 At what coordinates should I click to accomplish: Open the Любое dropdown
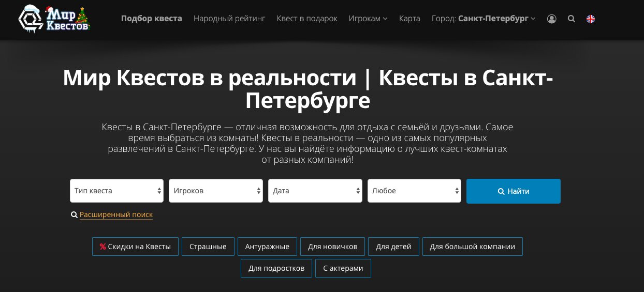pos(414,191)
